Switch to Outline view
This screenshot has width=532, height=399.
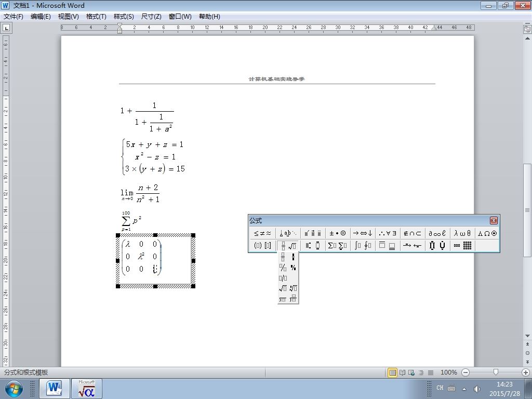point(421,373)
